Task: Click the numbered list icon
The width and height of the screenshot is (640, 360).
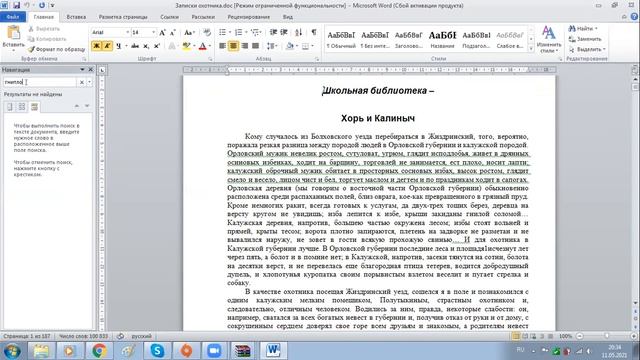Action: pyautogui.click(x=239, y=32)
